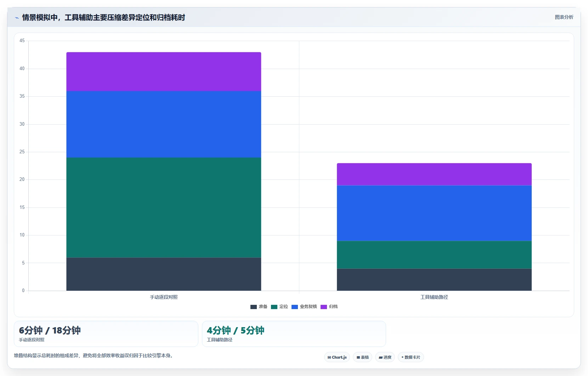Viewport: 588px width, 376px height.
Task: Click the 6分钟 / 18分钟 data card value
Action: 50,330
